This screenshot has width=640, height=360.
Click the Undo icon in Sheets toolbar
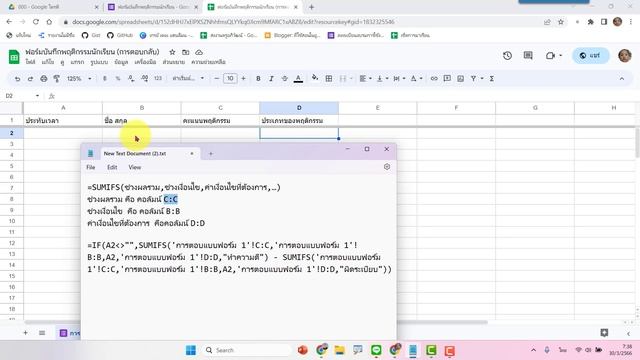(x=17, y=79)
